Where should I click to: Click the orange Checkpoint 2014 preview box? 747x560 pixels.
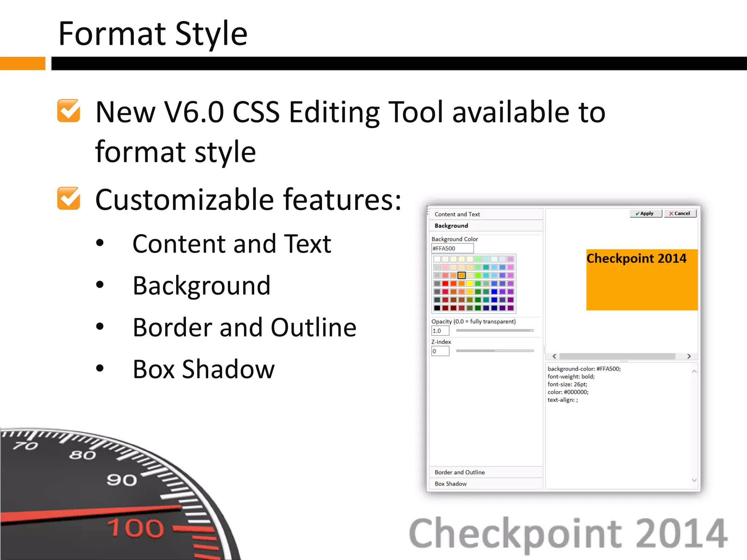coord(642,280)
